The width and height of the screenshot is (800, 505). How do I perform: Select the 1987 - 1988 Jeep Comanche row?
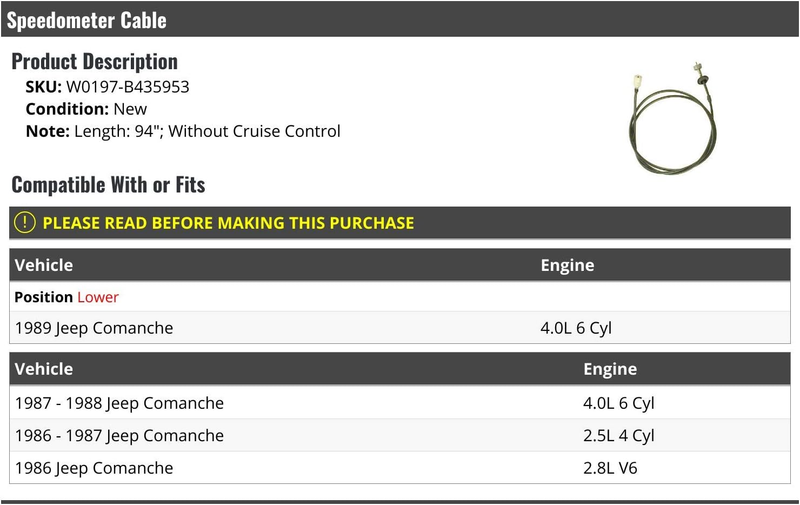tap(400, 403)
